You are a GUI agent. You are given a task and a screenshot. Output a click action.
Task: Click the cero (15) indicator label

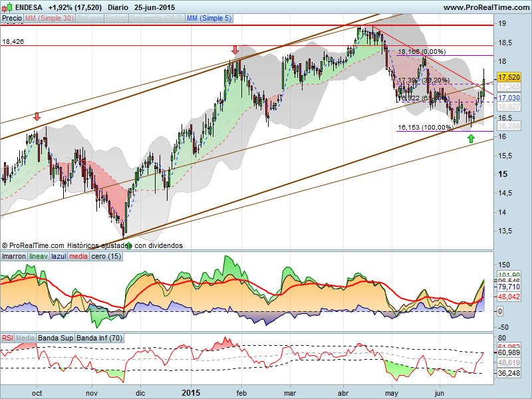click(106, 256)
